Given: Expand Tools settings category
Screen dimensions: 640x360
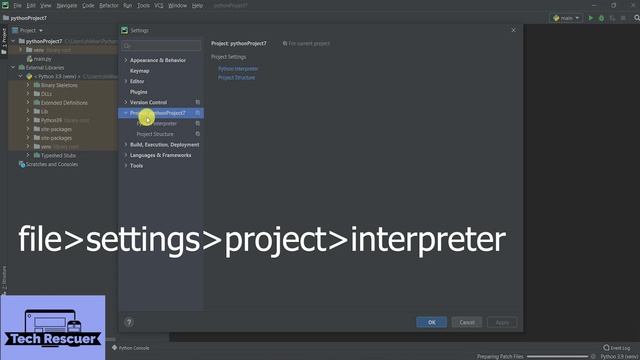Looking at the screenshot, I should tap(126, 166).
